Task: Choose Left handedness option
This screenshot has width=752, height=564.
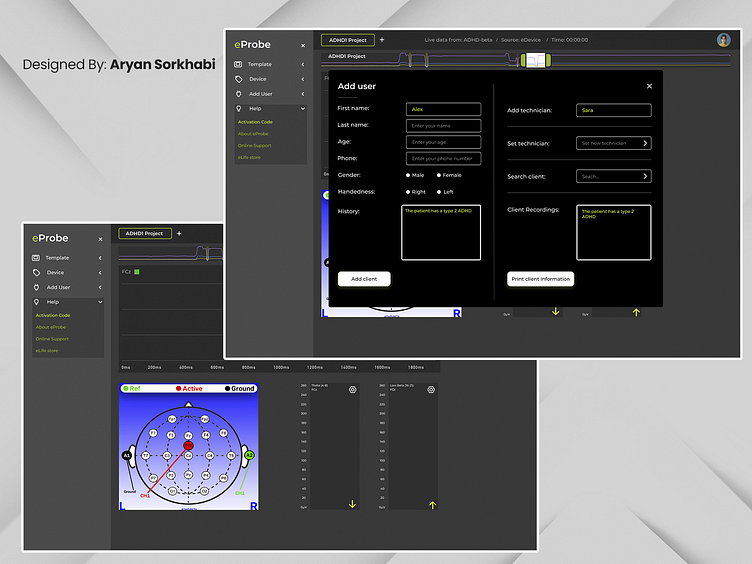Action: (438, 192)
